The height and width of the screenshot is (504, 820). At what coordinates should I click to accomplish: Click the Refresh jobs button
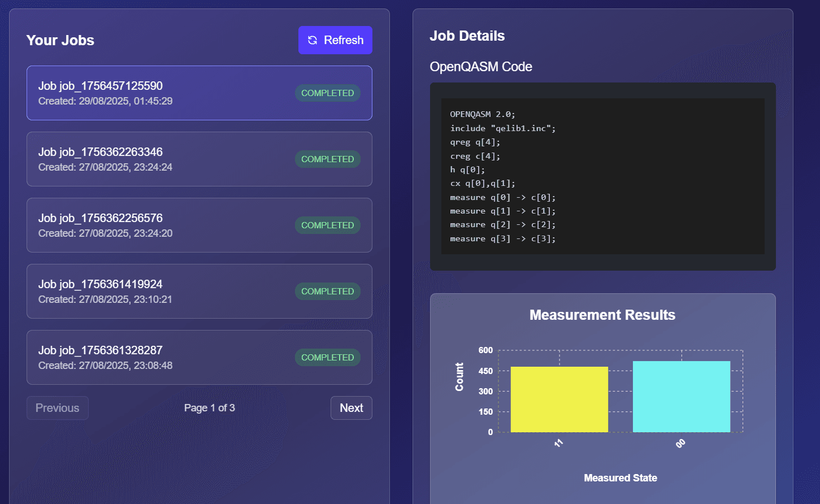click(335, 40)
